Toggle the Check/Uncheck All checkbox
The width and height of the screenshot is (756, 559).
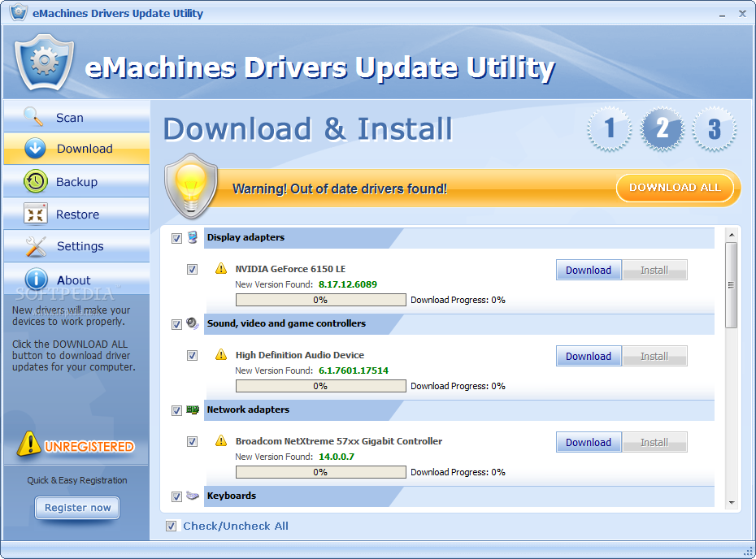pos(171,526)
